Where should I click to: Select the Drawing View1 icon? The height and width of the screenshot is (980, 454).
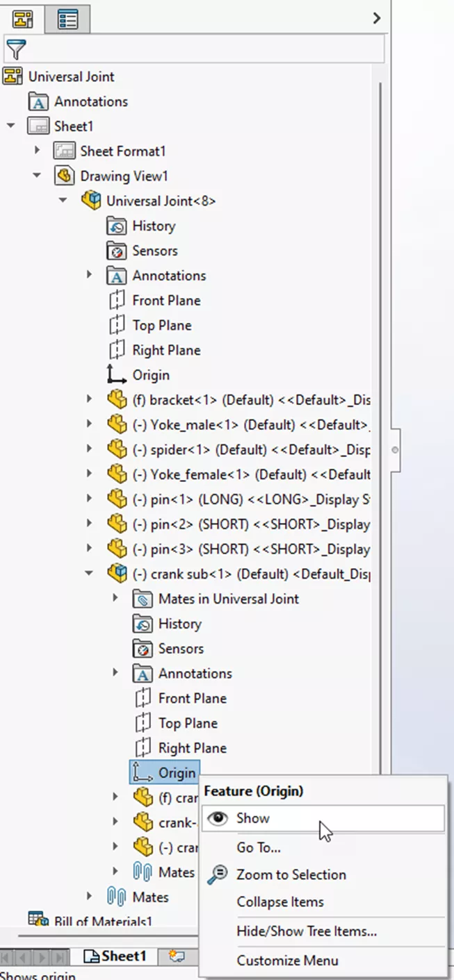[63, 176]
